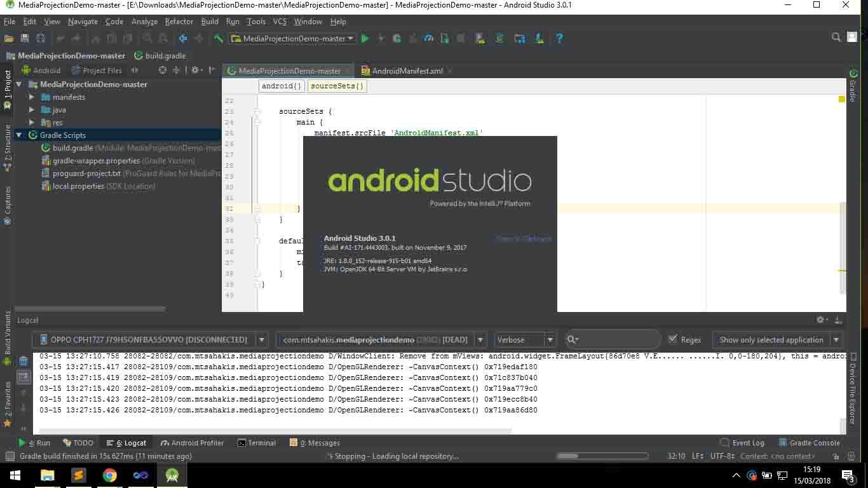Open the File menu
This screenshot has height=488, width=868.
click(x=10, y=22)
